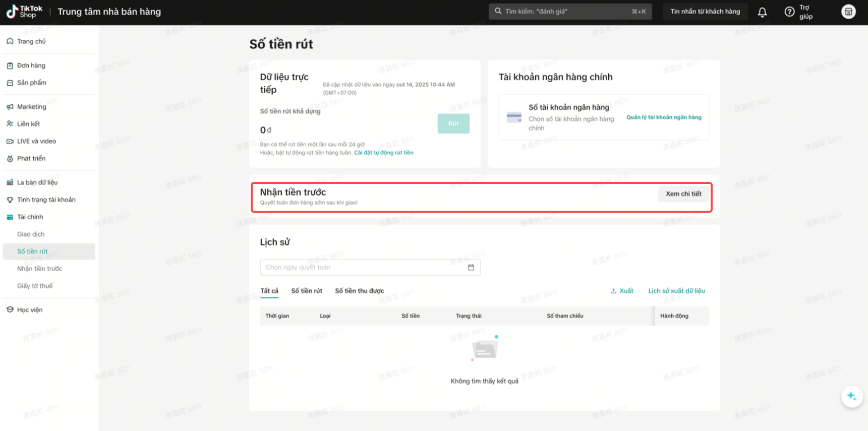Open Marketing megaphone icon in sidebar
The image size is (868, 431).
click(x=10, y=107)
